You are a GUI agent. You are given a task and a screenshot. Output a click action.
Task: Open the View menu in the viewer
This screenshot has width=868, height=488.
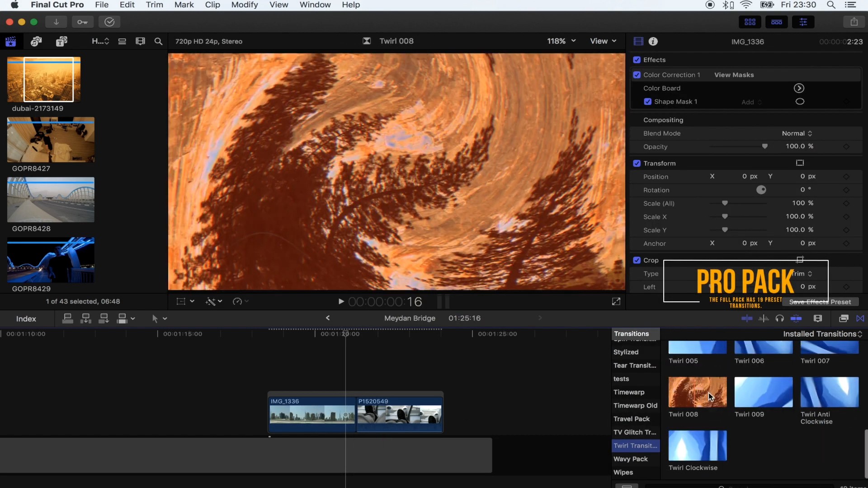(x=603, y=41)
